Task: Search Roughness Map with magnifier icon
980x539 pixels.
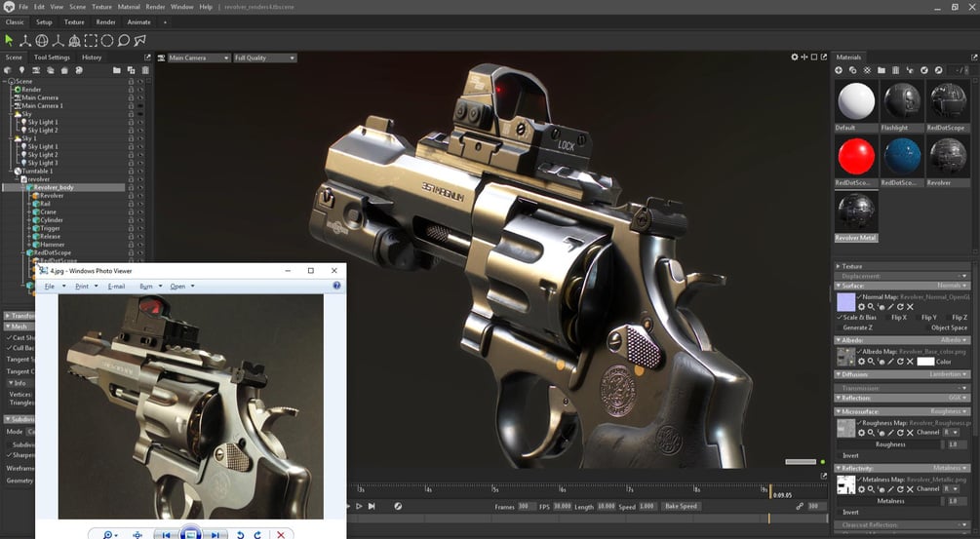Action: click(871, 432)
